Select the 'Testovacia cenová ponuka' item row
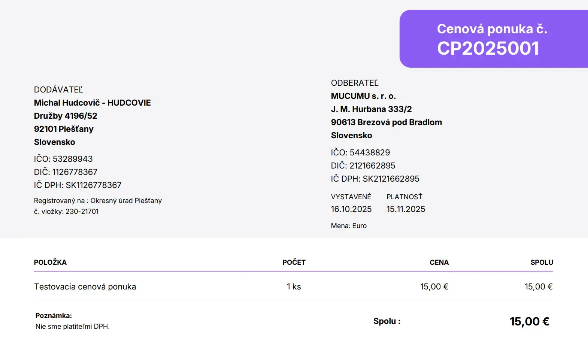 coord(85,286)
